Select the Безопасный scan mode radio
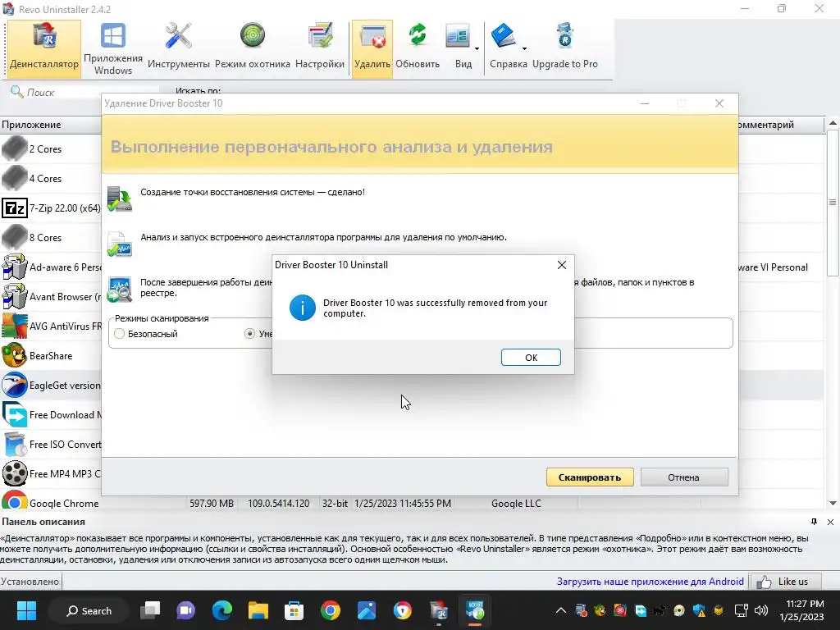Screen dimensions: 840x630 120,334
